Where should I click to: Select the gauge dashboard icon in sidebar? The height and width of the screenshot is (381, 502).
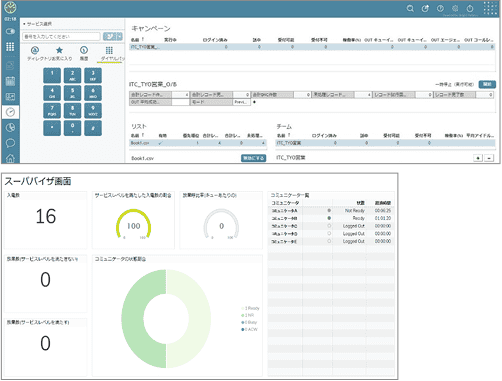coord(10,112)
